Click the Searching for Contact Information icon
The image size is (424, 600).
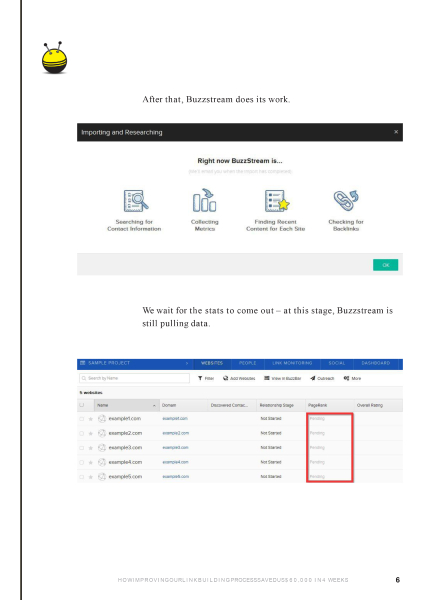[136, 201]
